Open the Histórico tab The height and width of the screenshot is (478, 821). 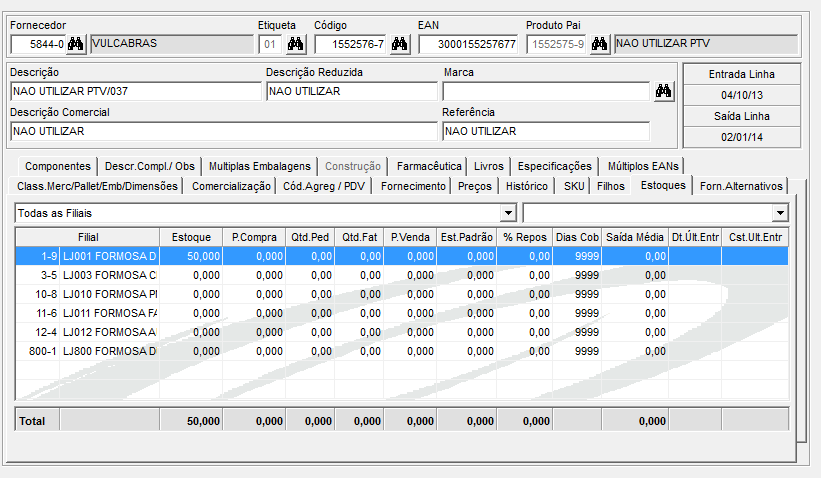click(x=526, y=186)
